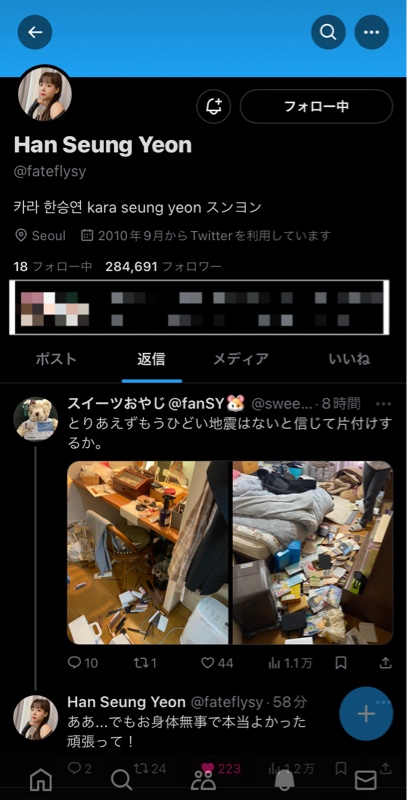Open the right messy bedroom photo
This screenshot has height=800, width=407.
[x=313, y=553]
